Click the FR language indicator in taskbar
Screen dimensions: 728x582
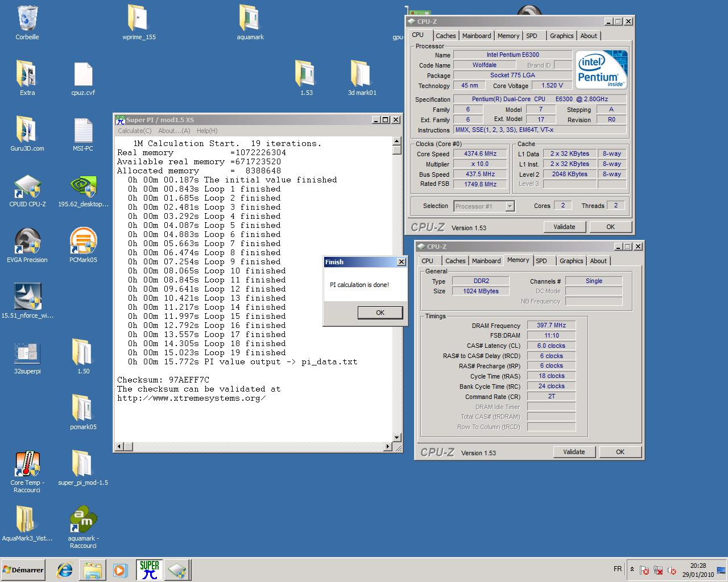point(618,569)
